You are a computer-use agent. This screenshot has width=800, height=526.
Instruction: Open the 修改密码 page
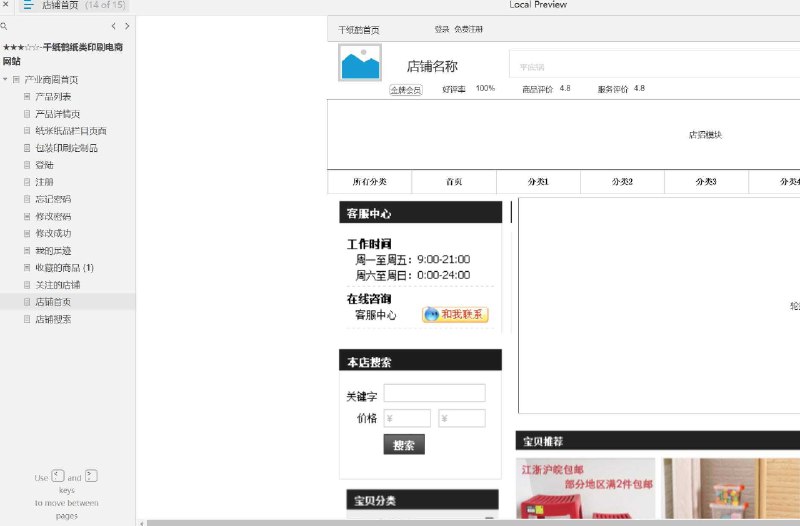pyautogui.click(x=53, y=216)
